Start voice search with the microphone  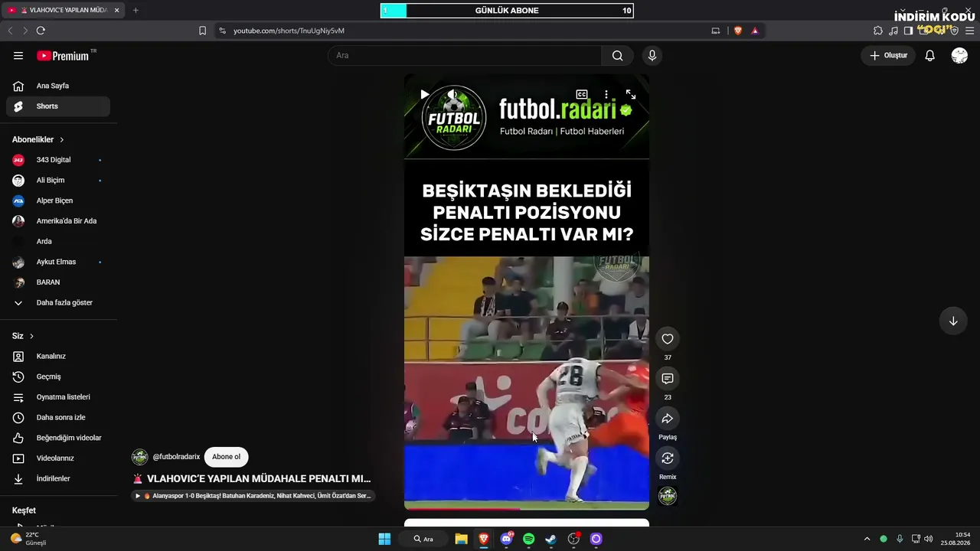(x=652, y=56)
